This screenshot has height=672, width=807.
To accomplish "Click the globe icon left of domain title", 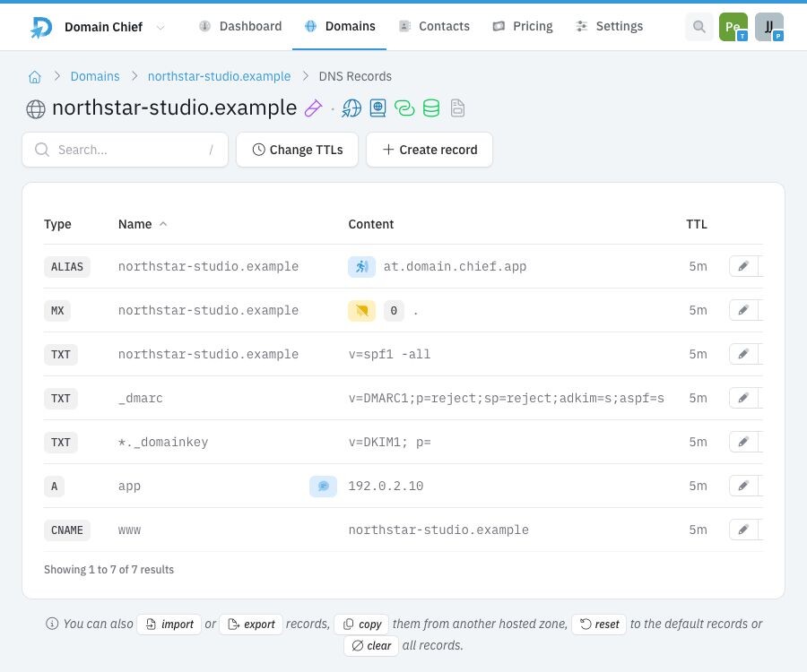I will 36,109.
